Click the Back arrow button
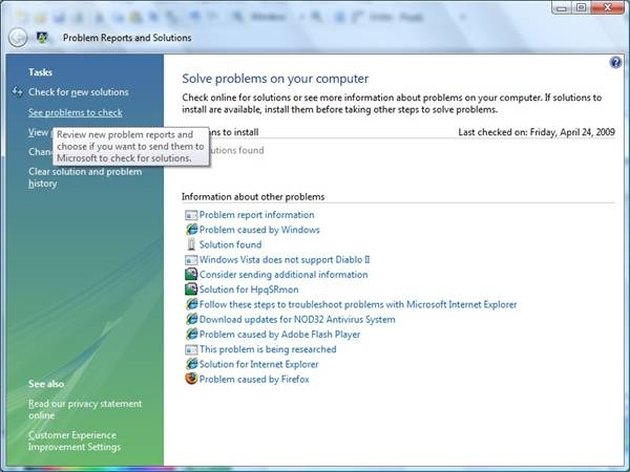This screenshot has width=630, height=472. point(18,38)
